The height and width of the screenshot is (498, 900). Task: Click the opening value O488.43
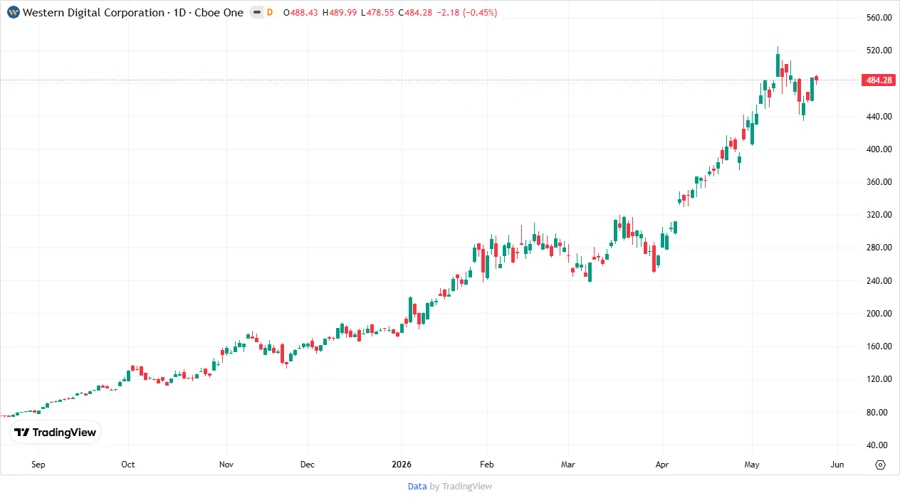pos(300,12)
